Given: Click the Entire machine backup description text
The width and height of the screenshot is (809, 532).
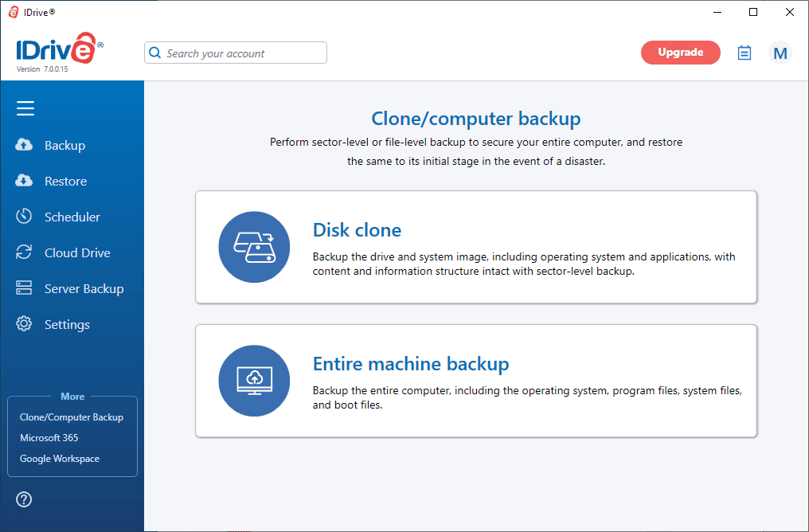Looking at the screenshot, I should (527, 397).
